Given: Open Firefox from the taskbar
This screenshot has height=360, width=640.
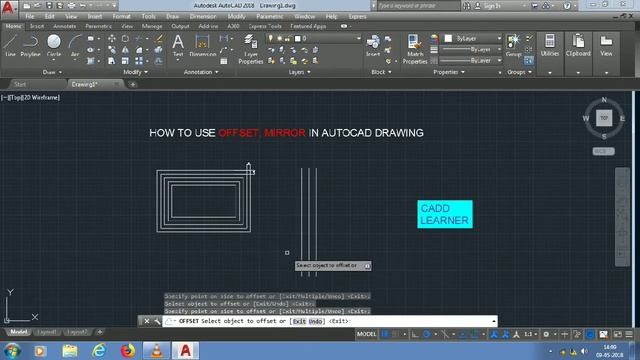Looking at the screenshot, I should [x=127, y=351].
